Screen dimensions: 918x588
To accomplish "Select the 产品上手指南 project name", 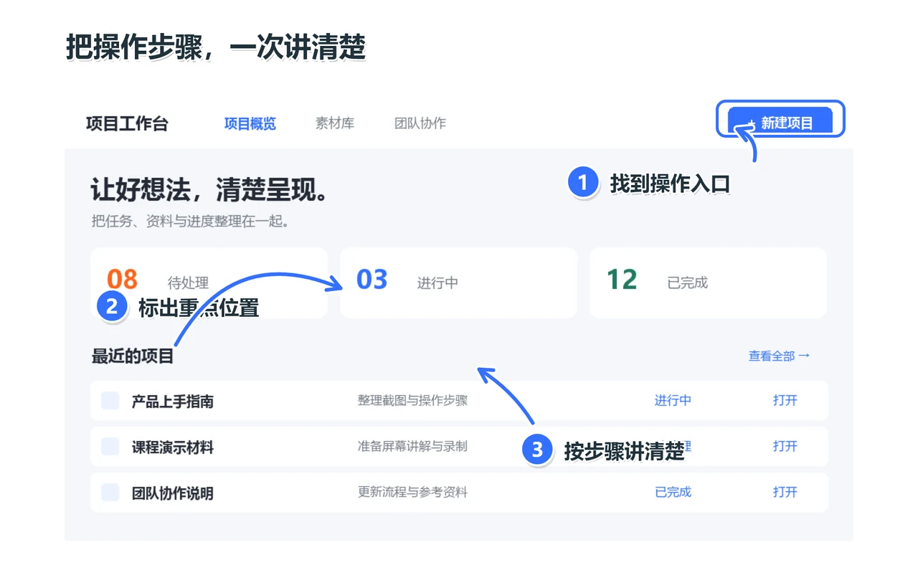I will tap(173, 402).
